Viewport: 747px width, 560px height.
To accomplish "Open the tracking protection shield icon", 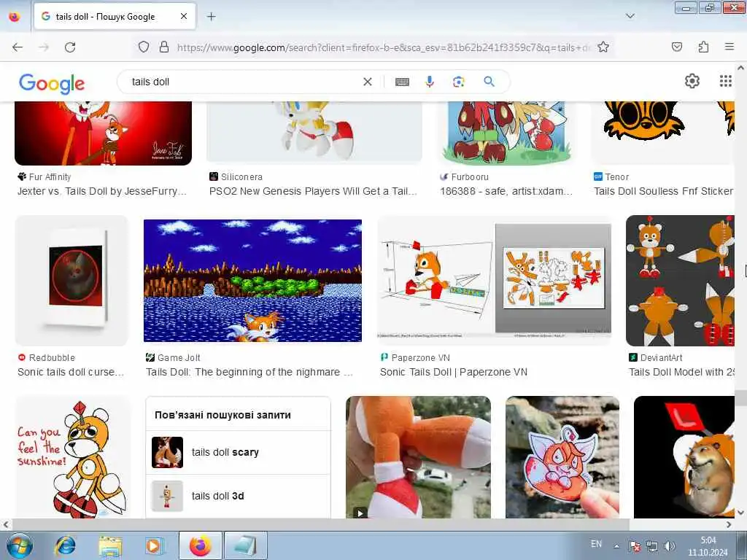I will click(x=144, y=47).
